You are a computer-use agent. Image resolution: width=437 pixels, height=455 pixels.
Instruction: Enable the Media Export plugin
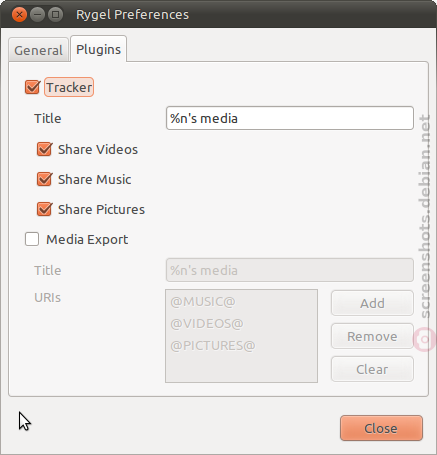click(x=32, y=239)
